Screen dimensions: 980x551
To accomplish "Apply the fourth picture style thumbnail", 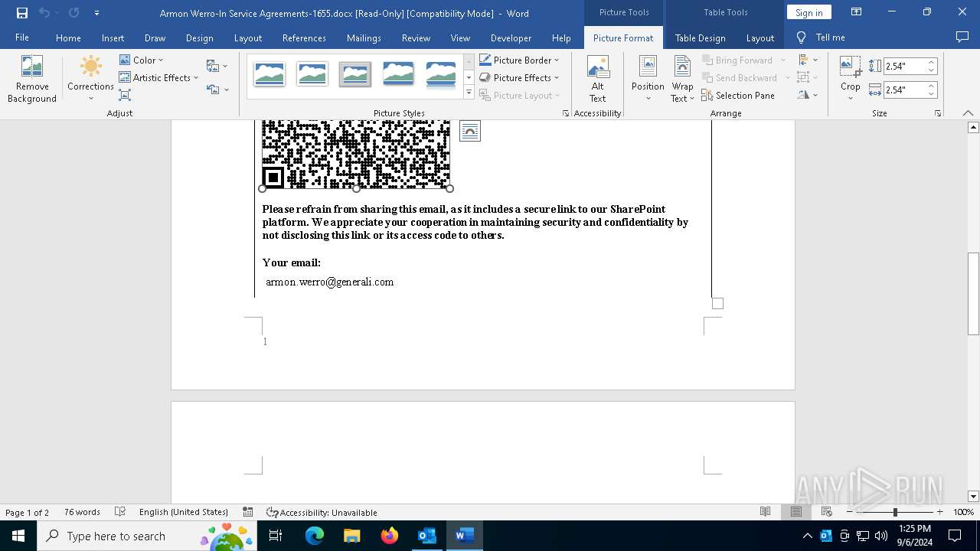I will point(398,74).
